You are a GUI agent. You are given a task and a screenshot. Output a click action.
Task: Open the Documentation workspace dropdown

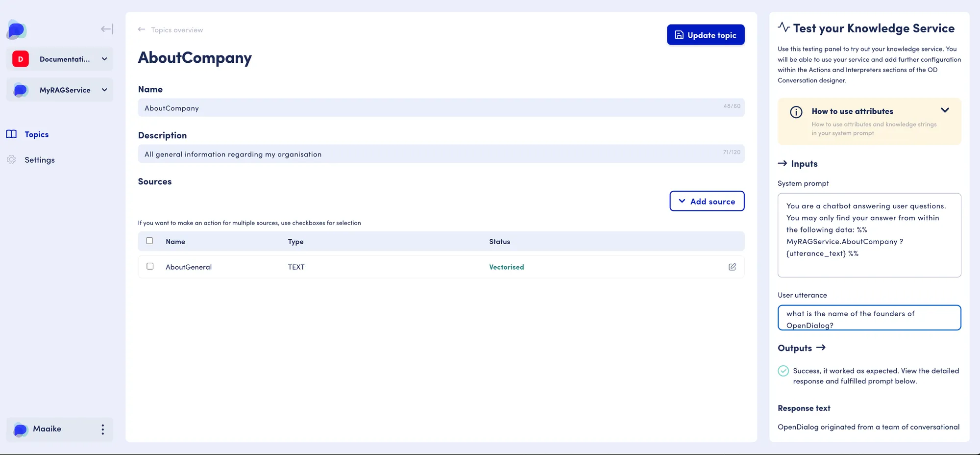click(60, 59)
